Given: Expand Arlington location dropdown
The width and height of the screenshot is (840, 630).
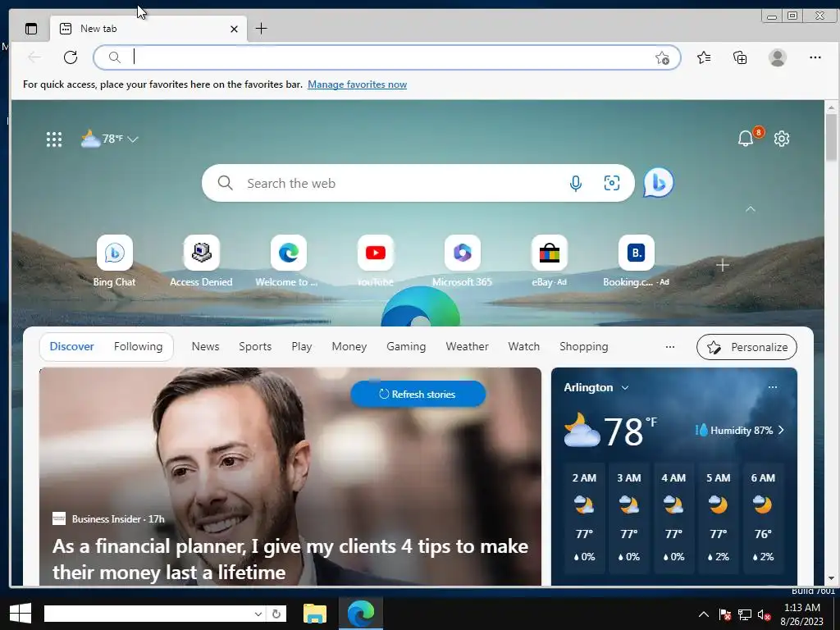Looking at the screenshot, I should pos(624,387).
